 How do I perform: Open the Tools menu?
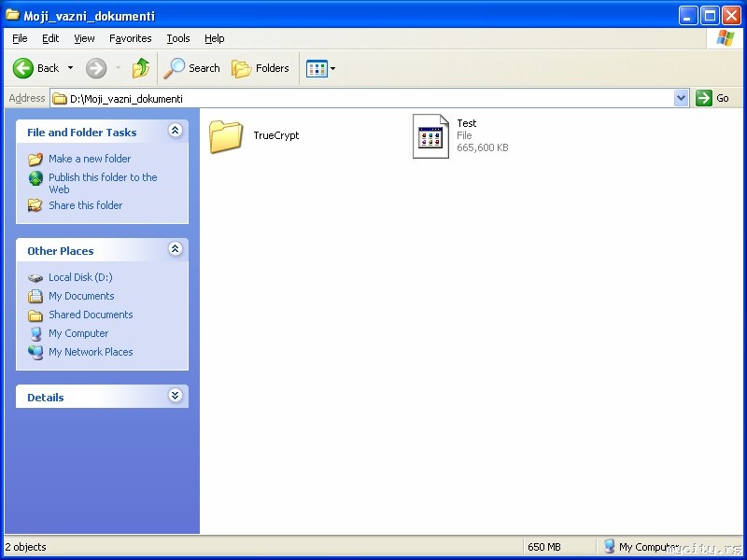(x=178, y=38)
